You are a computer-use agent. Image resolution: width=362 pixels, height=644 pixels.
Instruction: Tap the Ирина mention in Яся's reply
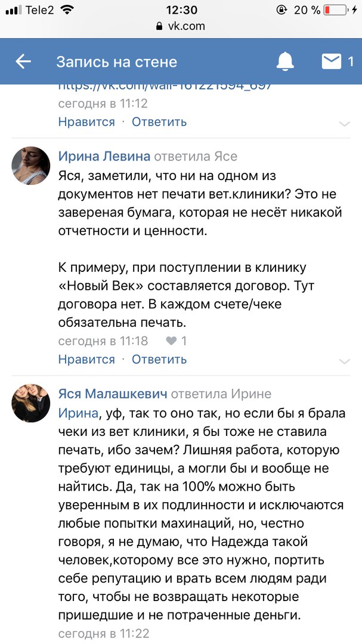point(78,414)
